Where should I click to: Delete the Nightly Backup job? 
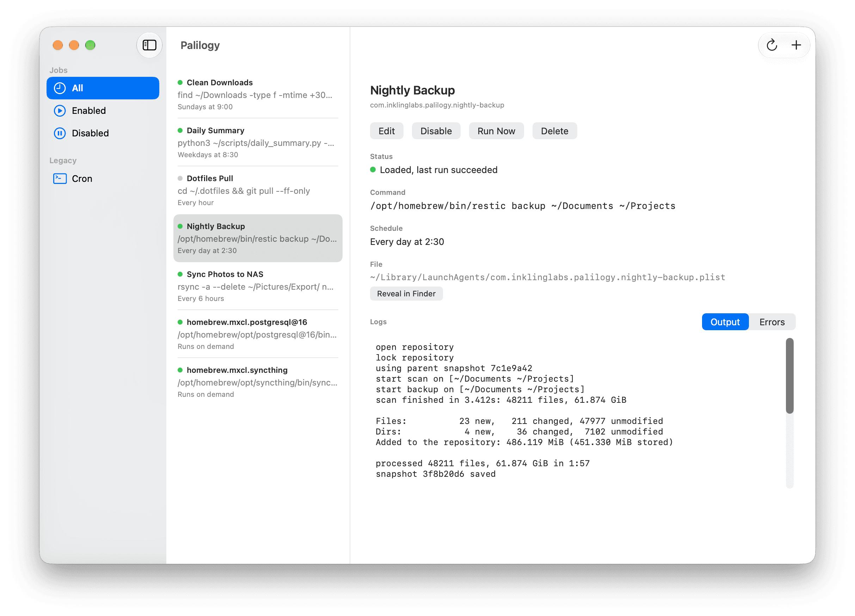(x=554, y=131)
